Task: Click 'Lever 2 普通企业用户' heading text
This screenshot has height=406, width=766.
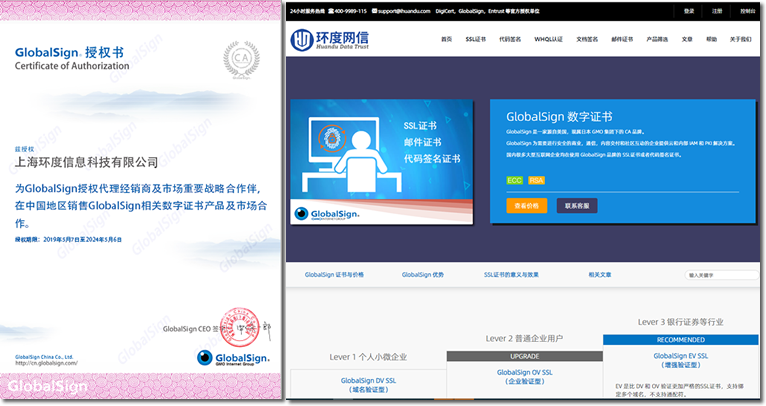Action: (x=524, y=338)
